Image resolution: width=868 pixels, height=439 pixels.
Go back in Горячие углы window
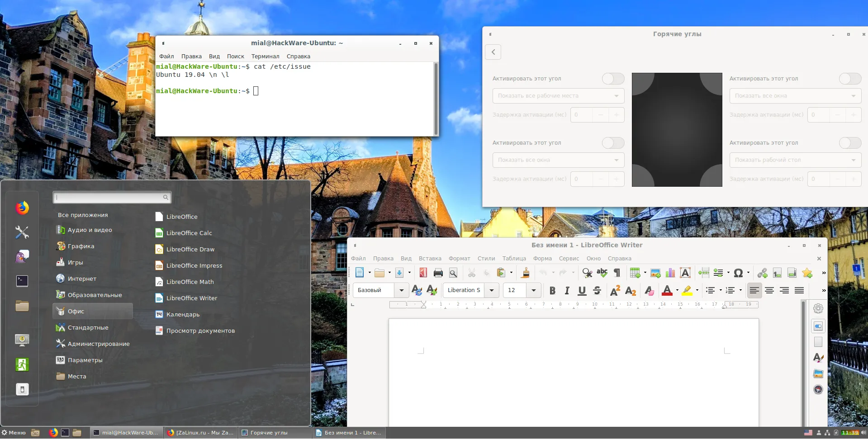click(x=493, y=52)
